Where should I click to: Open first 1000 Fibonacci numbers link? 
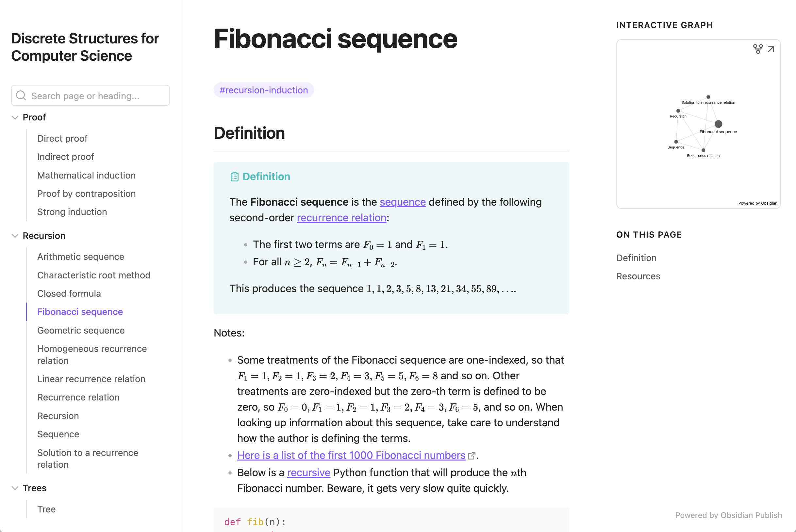click(x=351, y=455)
